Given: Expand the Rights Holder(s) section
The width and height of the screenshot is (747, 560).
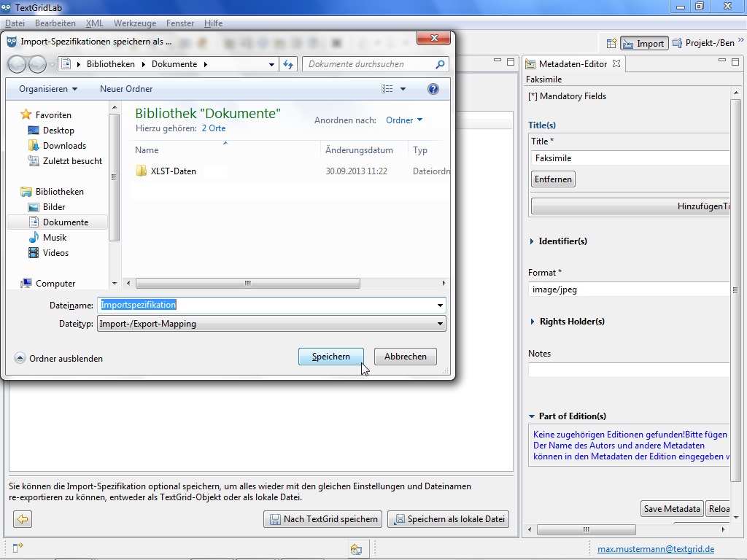Looking at the screenshot, I should (x=571, y=322).
